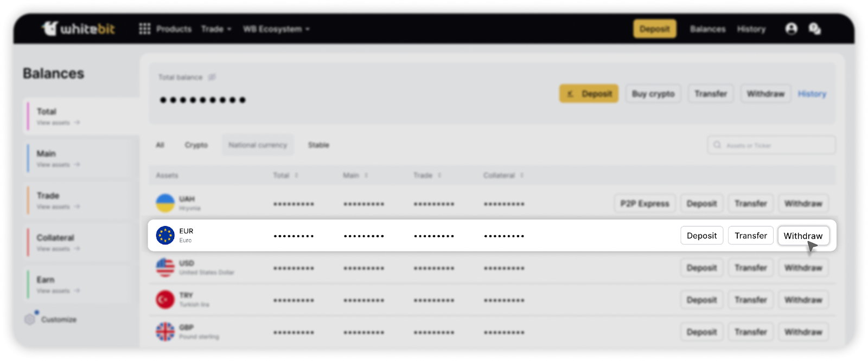Select the Crypto filter tab
This screenshot has width=868, height=361.
[x=196, y=145]
